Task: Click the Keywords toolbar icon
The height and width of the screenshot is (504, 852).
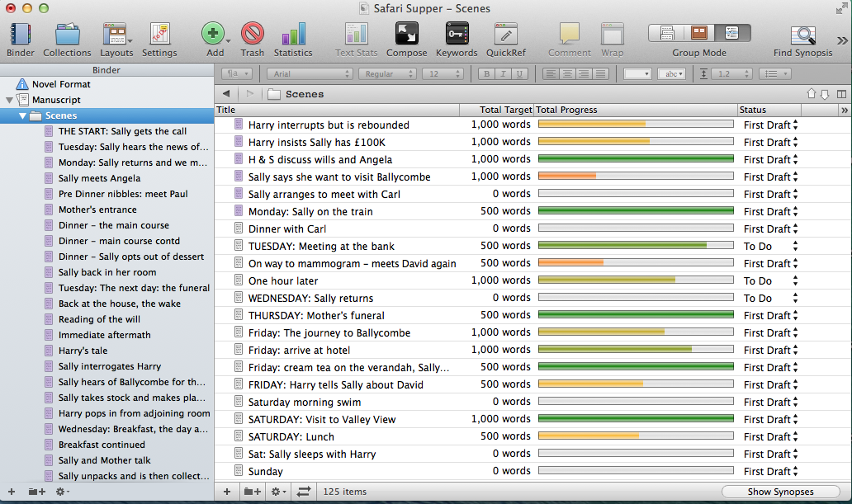Action: [x=457, y=35]
